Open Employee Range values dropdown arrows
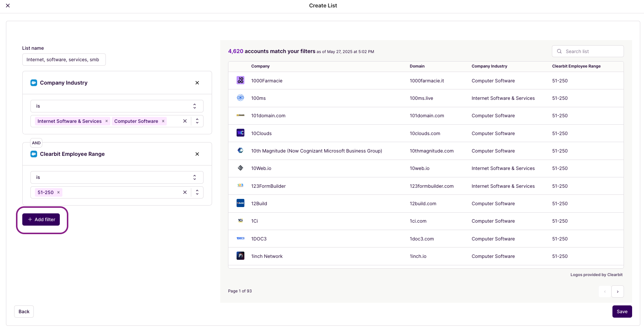Image resolution: width=644 pixels, height=331 pixels. pos(197,192)
